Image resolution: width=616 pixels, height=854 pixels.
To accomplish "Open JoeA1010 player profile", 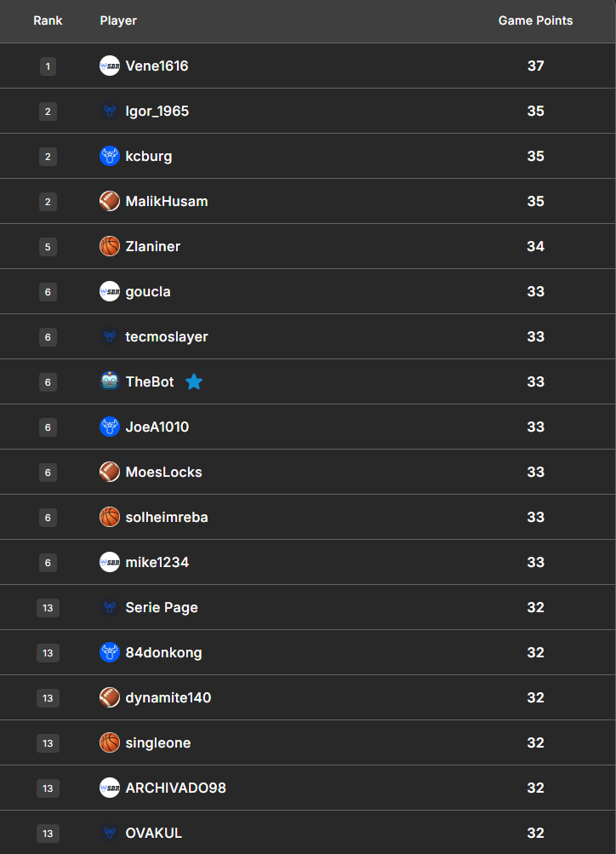I will pyautogui.click(x=157, y=427).
